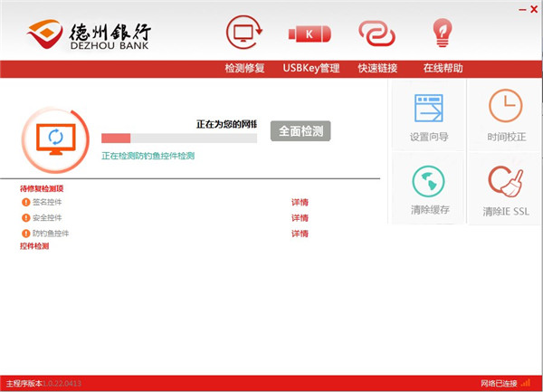Click the 在线帮助 lightbulb icon
Screen dimensions: 543x392
click(x=443, y=33)
